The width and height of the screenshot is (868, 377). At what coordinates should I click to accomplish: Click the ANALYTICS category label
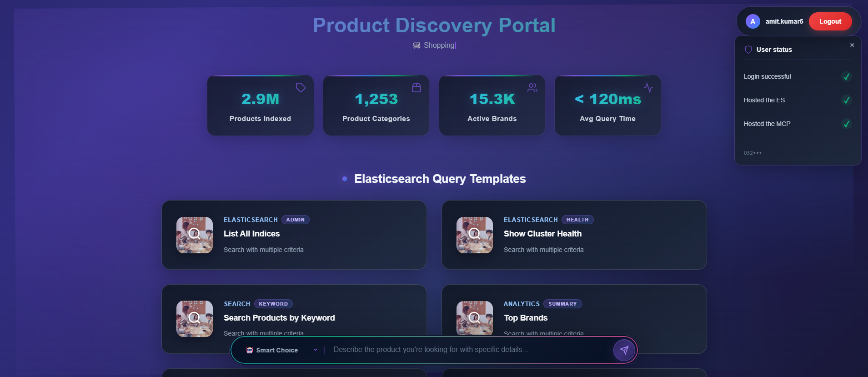(x=522, y=304)
